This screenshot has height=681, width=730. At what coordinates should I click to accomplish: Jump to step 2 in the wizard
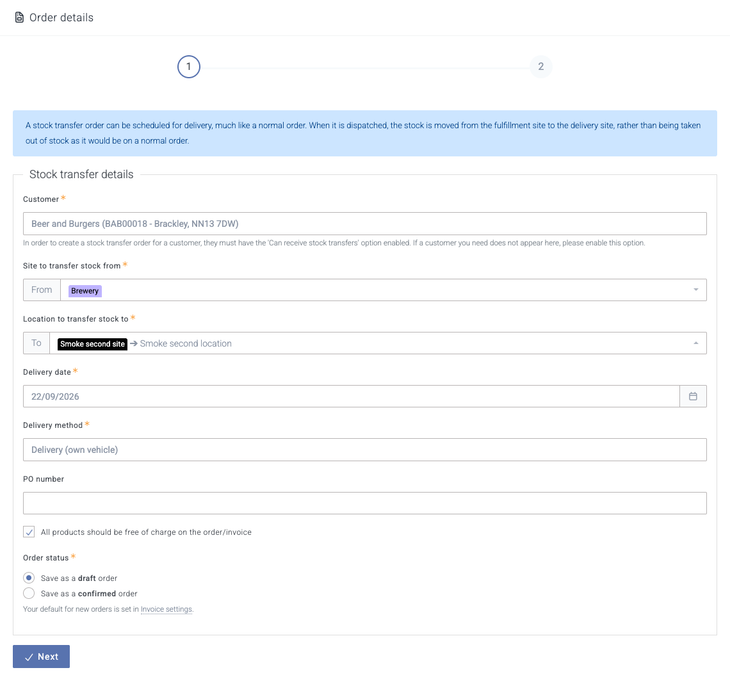pos(541,67)
